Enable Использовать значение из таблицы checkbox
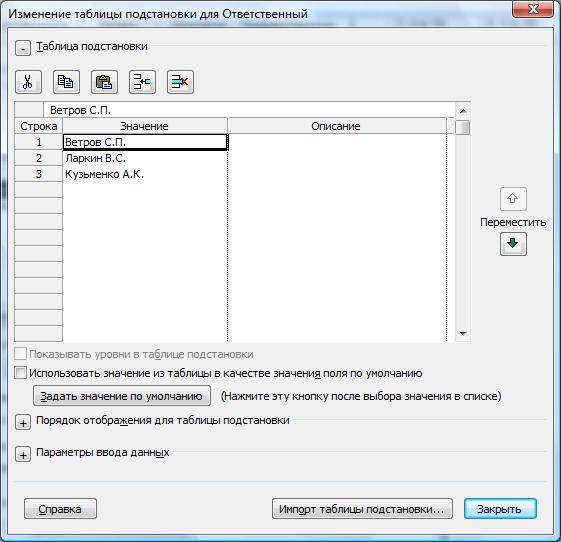This screenshot has width=561, height=542. [20, 373]
